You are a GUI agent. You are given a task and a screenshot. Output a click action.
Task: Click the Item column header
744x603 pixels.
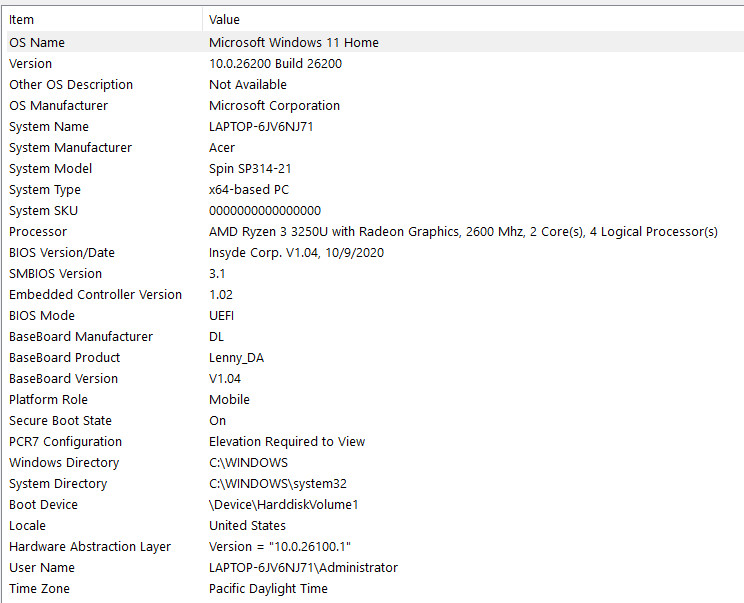pos(104,19)
